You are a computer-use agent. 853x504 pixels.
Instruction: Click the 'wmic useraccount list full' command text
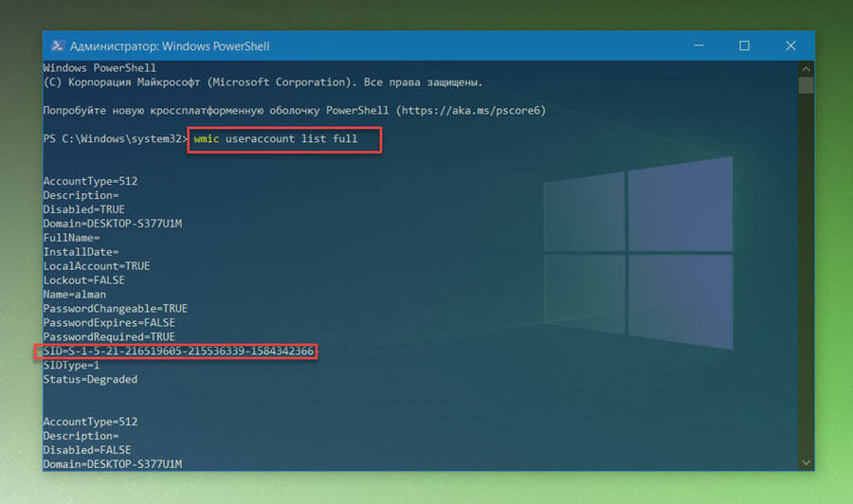pyautogui.click(x=275, y=138)
